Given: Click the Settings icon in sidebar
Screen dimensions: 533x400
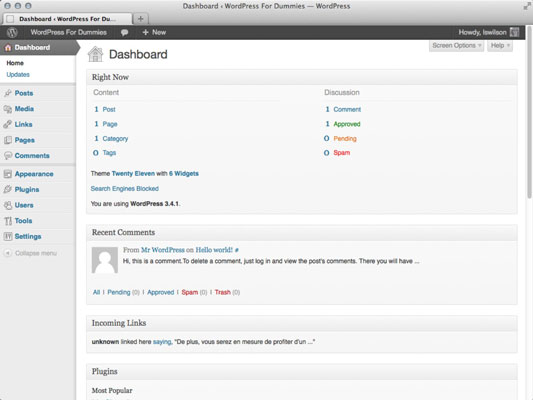Looking at the screenshot, I should [x=8, y=237].
